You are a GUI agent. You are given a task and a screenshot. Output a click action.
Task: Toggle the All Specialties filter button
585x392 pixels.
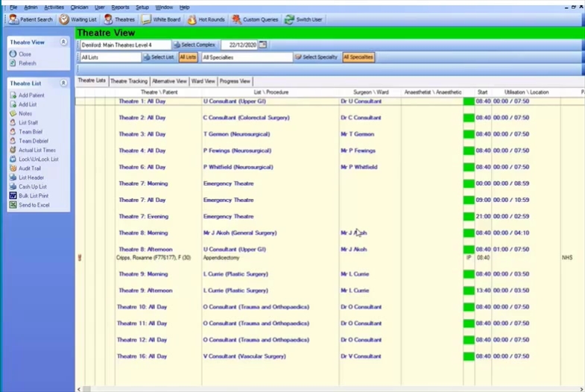tap(358, 57)
